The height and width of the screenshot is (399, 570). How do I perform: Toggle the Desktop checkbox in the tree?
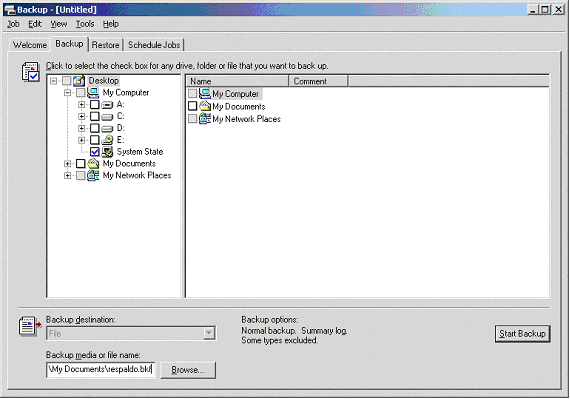coord(66,81)
